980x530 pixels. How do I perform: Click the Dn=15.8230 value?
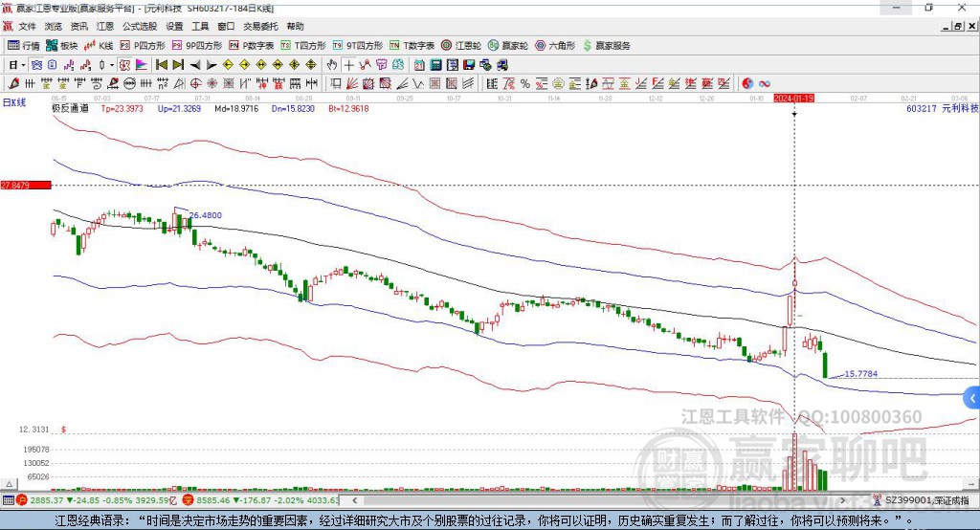pos(293,109)
